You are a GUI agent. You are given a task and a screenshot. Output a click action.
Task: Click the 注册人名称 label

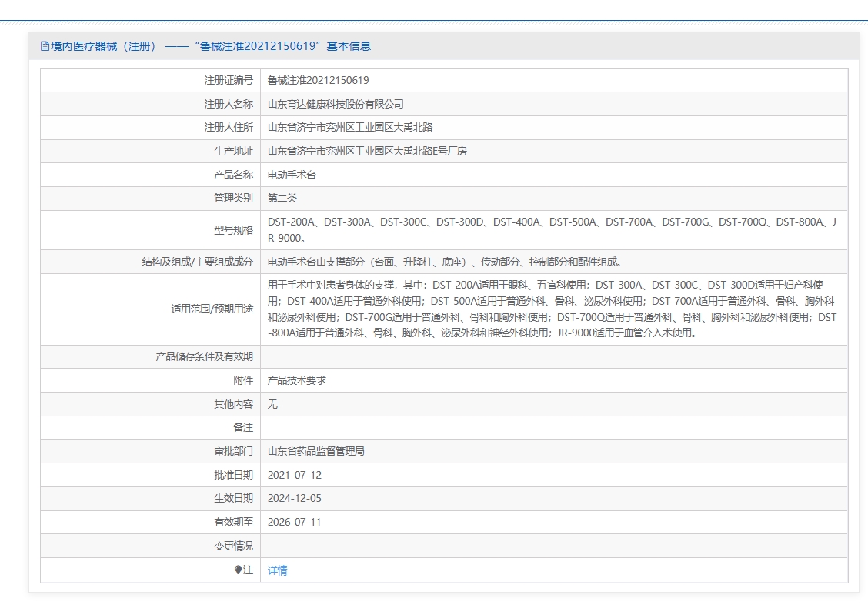(229, 104)
